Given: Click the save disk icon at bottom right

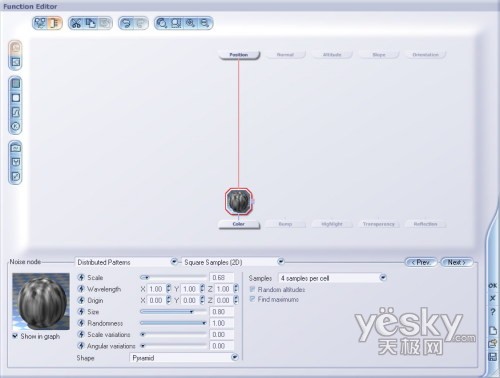Looking at the screenshot, I should pos(493,357).
